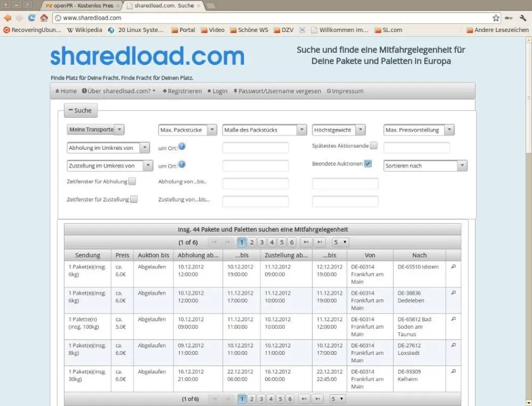Open details magnifier for DE-27612 Loxstedt row
This screenshot has width=532, height=406.
coord(453,345)
